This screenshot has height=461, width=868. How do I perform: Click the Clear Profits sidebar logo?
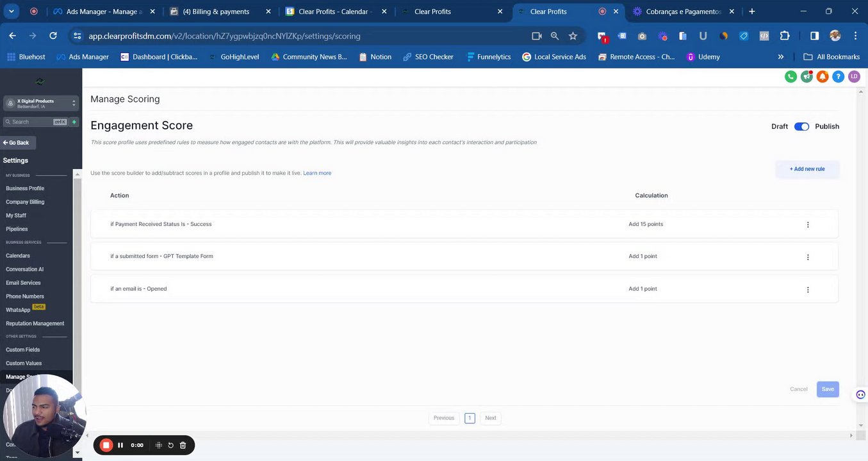pyautogui.click(x=40, y=82)
